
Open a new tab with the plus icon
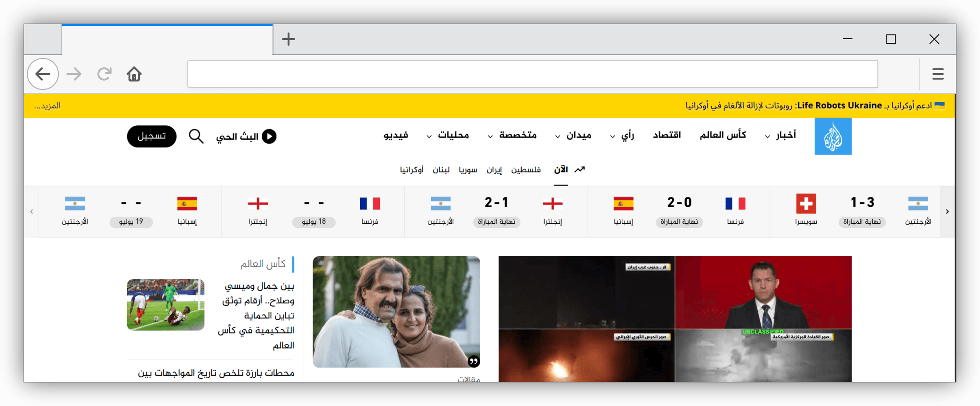[289, 39]
